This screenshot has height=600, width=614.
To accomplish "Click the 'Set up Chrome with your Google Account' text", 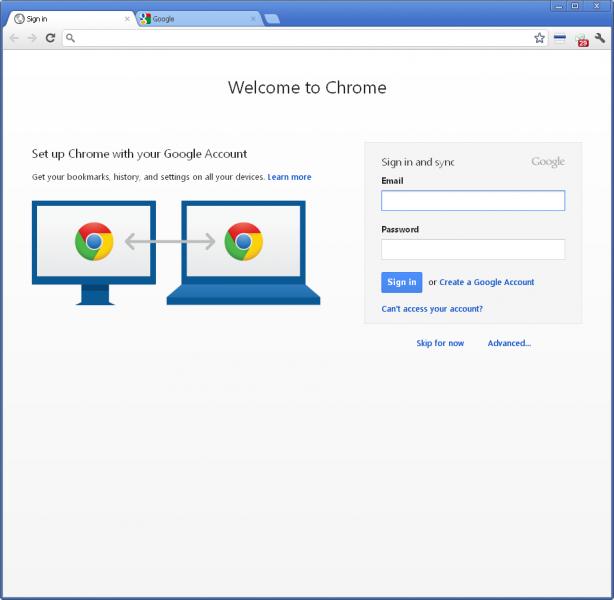I will click(x=139, y=154).
